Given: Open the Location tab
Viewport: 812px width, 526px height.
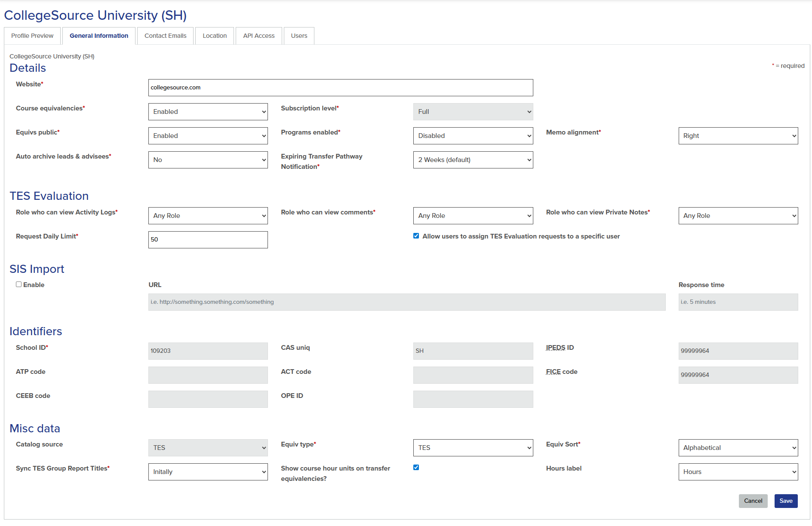Looking at the screenshot, I should coord(214,36).
